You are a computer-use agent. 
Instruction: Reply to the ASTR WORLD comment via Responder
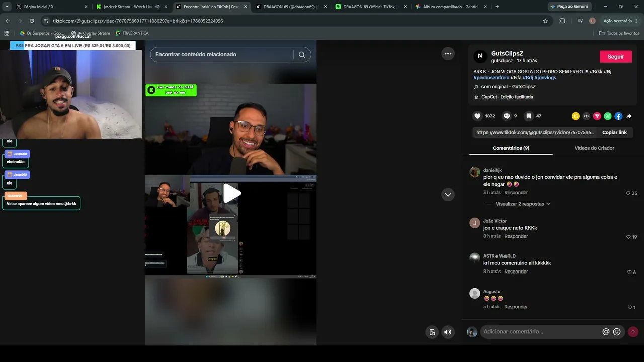(x=516, y=271)
